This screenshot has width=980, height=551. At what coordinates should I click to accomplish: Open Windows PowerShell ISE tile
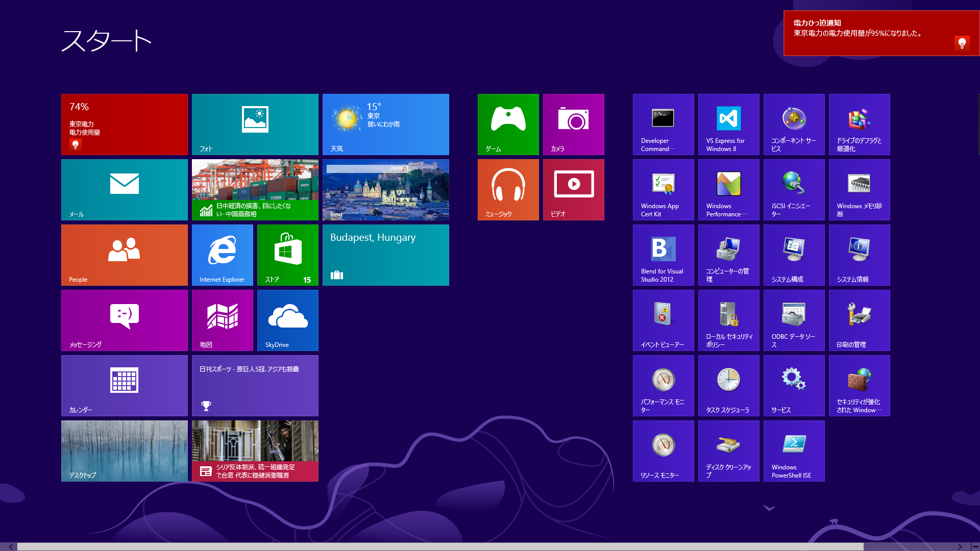(794, 450)
